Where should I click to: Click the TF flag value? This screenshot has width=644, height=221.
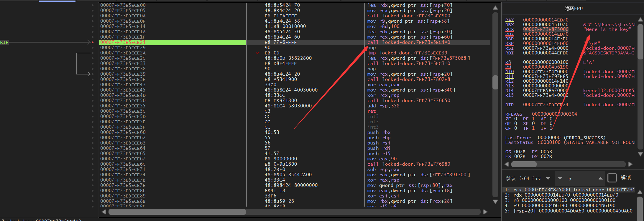click(533, 128)
